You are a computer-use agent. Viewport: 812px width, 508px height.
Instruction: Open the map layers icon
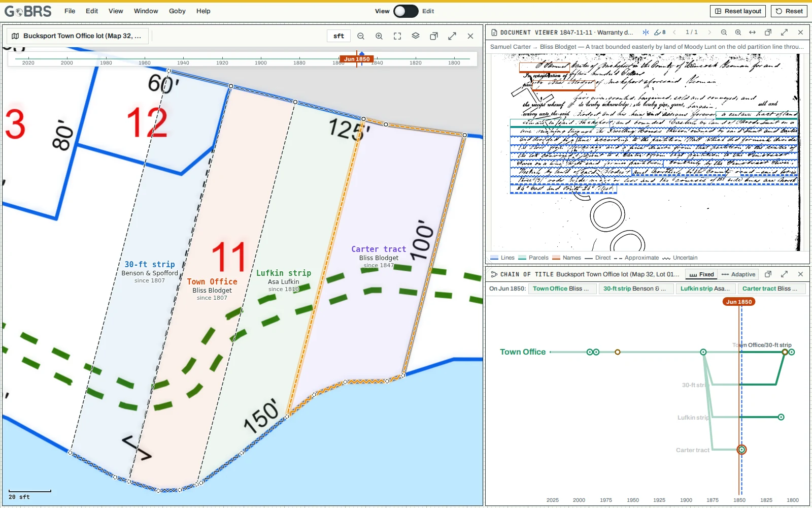[x=416, y=36]
